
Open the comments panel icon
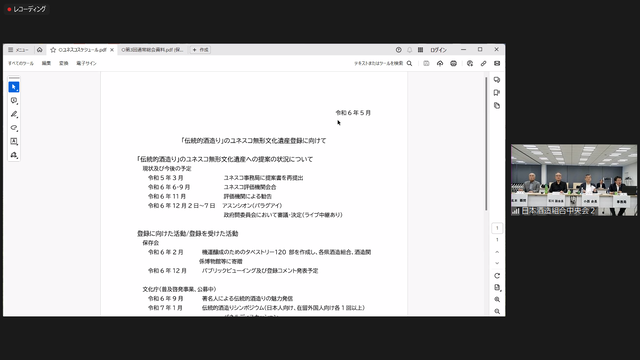tap(497, 80)
